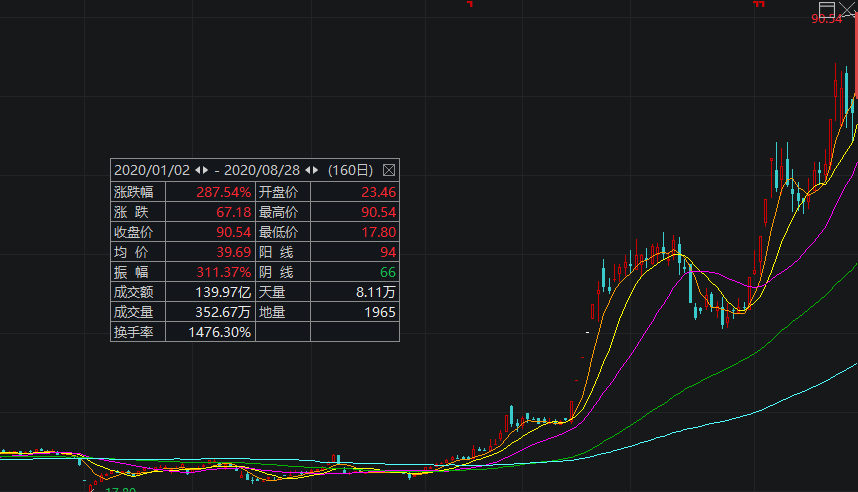Click start date back arrow for 2020/01/02
Image resolution: width=858 pixels, height=492 pixels.
coord(197,170)
